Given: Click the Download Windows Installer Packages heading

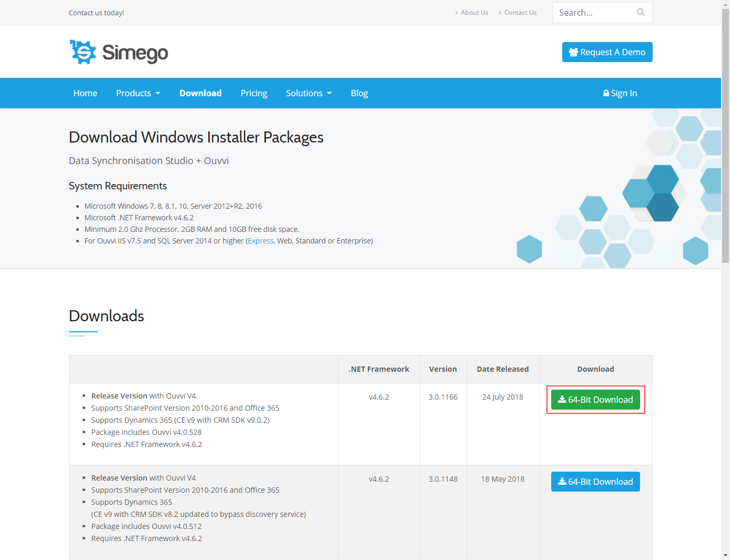Looking at the screenshot, I should coord(196,137).
